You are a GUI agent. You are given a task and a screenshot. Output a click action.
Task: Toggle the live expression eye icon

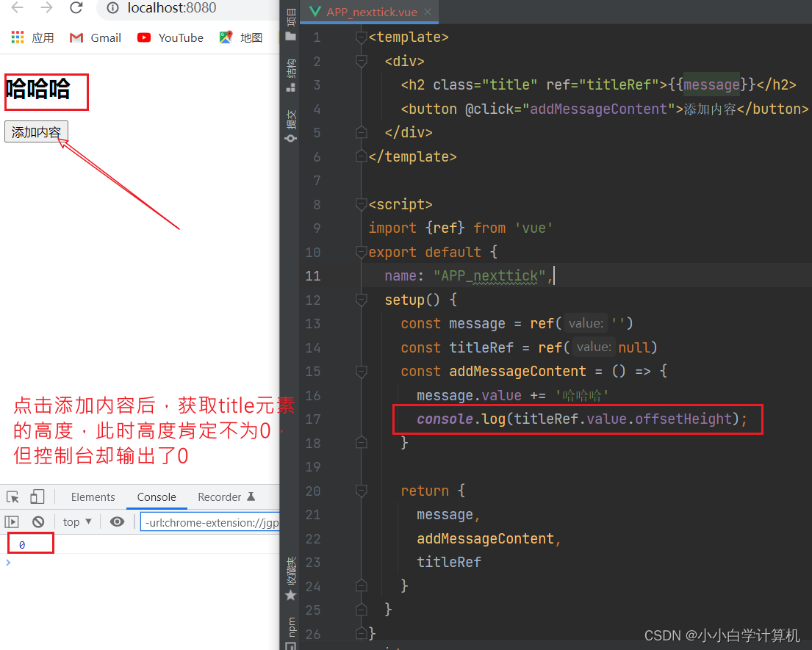click(x=117, y=521)
